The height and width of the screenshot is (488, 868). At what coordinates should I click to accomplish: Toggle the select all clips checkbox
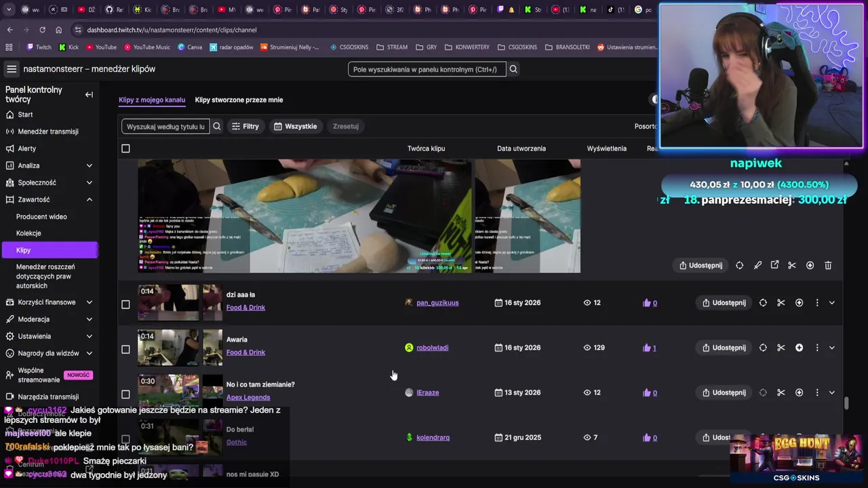point(125,148)
